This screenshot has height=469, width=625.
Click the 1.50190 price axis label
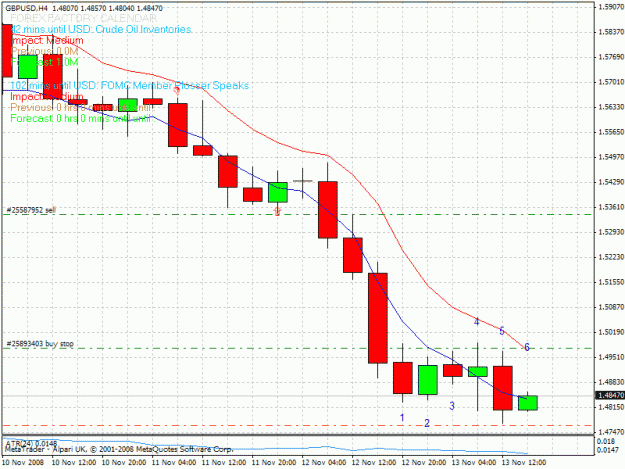(611, 332)
